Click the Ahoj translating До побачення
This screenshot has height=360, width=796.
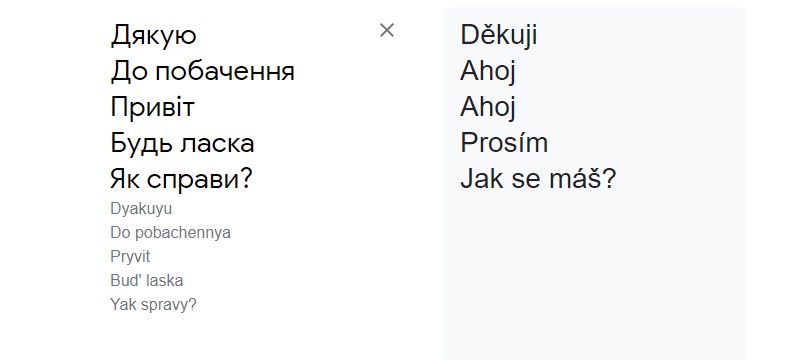(488, 72)
